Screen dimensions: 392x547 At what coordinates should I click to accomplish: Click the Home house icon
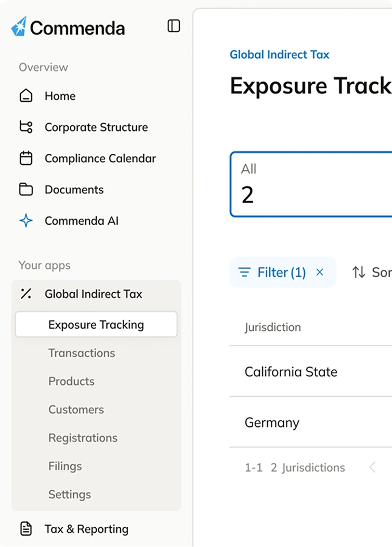pos(26,96)
